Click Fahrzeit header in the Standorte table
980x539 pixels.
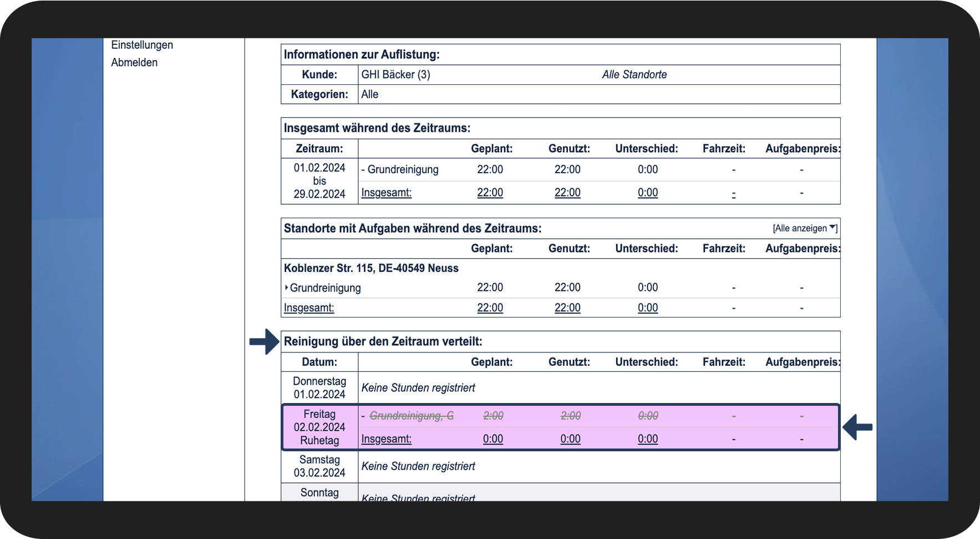[x=724, y=249]
